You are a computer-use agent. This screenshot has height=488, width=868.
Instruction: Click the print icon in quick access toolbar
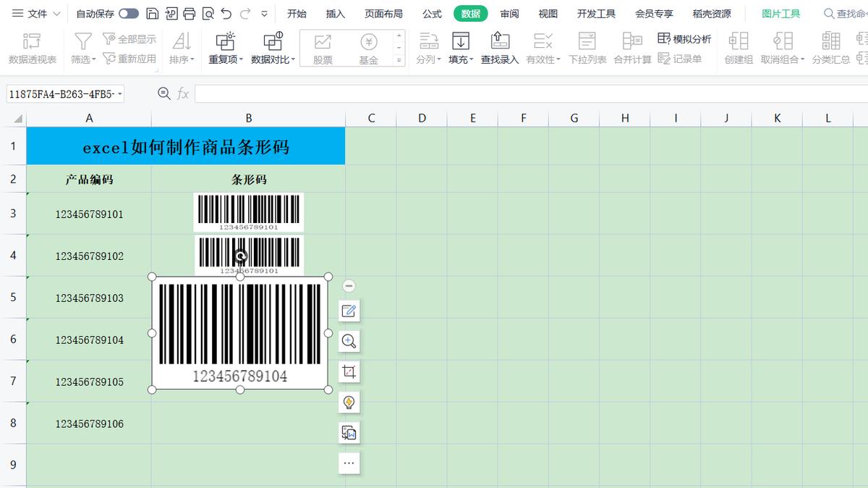coord(188,12)
